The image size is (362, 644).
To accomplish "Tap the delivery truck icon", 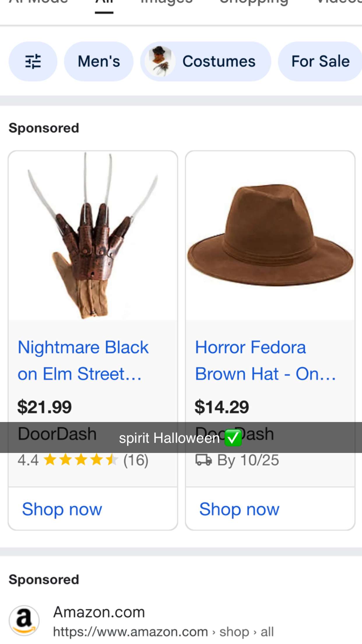I will tap(203, 460).
